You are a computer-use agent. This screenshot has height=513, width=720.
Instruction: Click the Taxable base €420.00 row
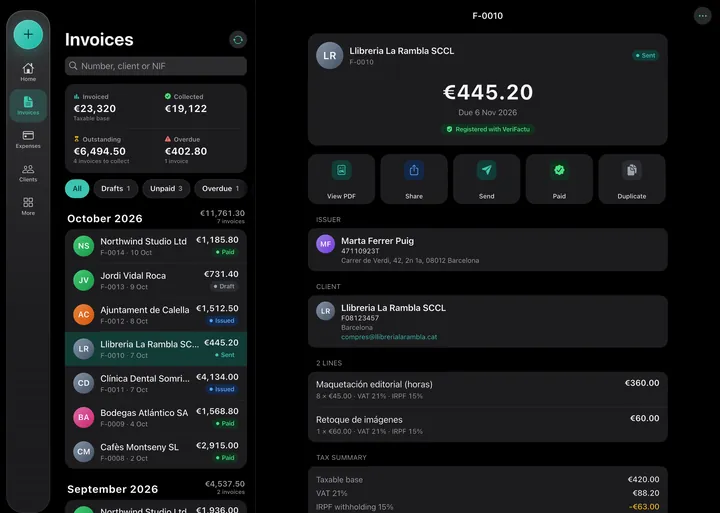[x=488, y=479]
